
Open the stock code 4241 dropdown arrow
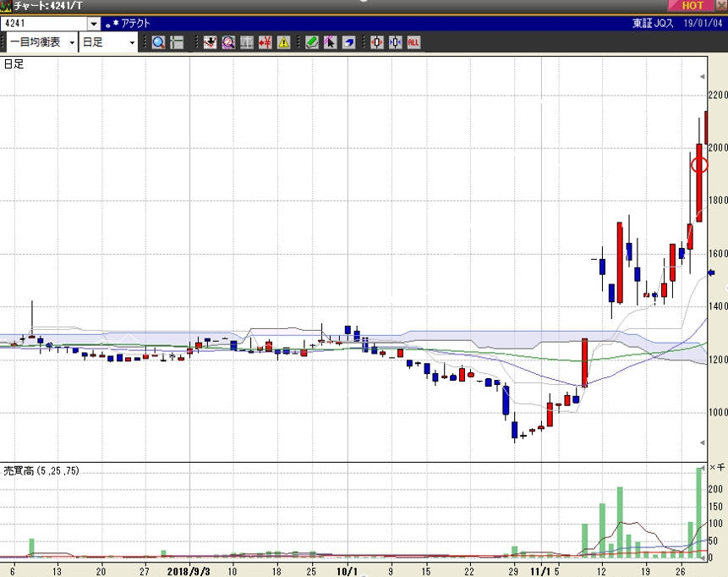coord(94,24)
